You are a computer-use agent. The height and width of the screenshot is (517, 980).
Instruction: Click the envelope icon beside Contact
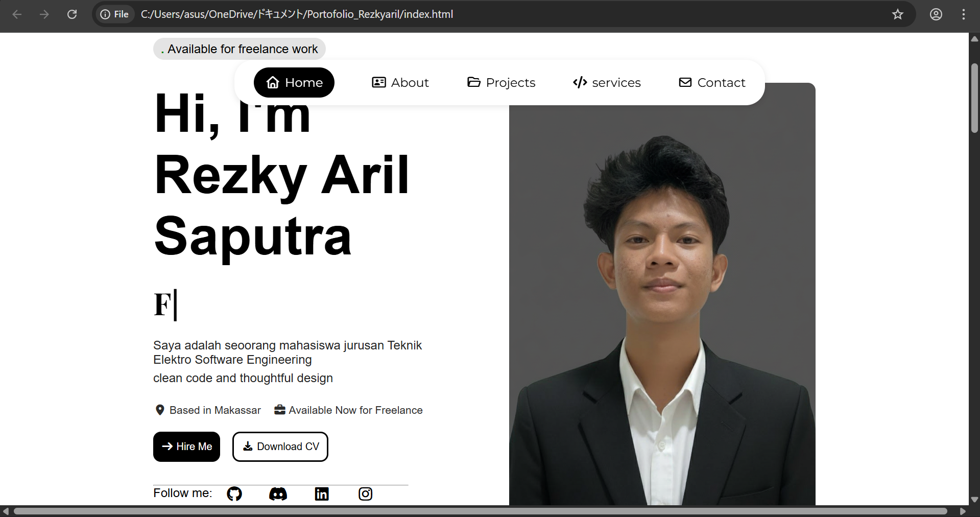[x=684, y=82]
